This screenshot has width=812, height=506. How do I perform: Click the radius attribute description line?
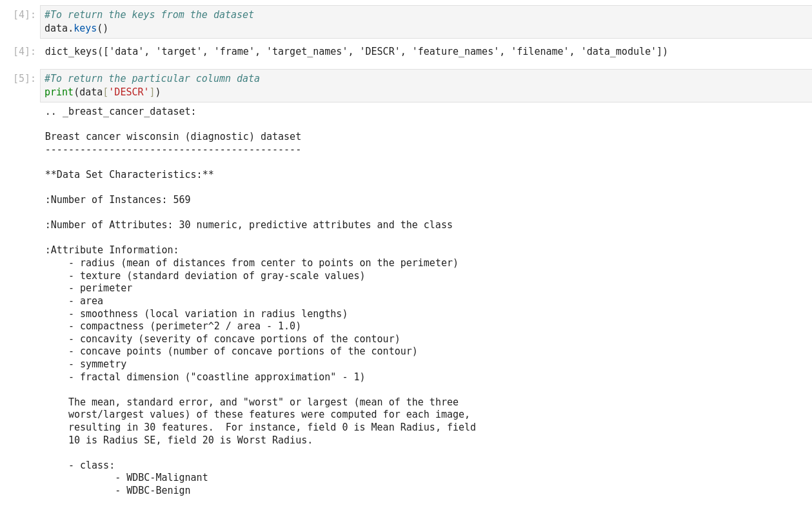pos(263,263)
